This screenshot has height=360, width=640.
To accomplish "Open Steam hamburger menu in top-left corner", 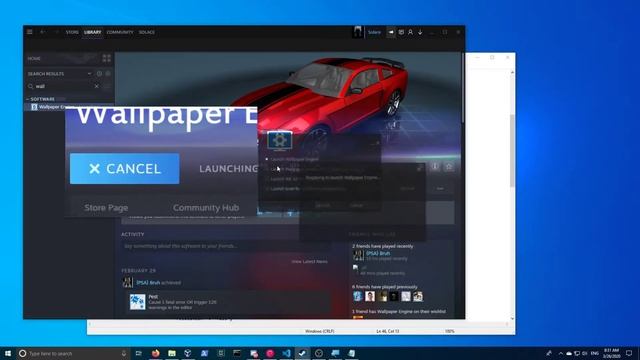I will coord(30,32).
